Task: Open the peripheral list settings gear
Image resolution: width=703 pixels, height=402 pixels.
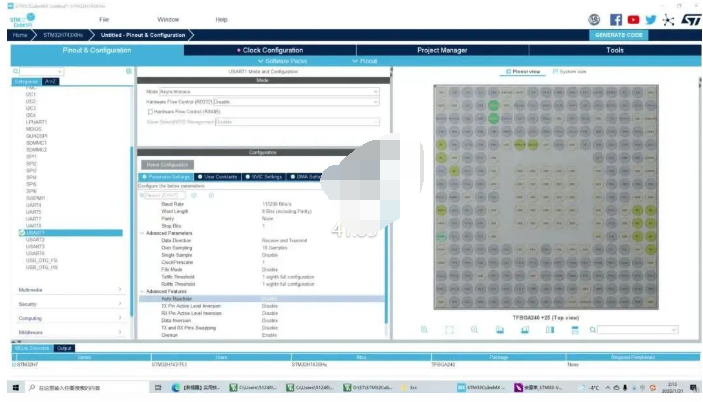Action: pos(129,71)
